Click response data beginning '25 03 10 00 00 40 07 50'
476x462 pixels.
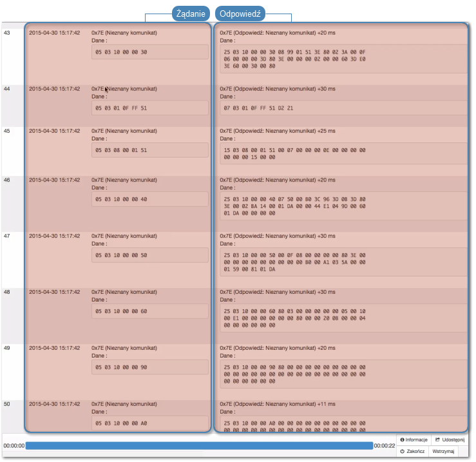tap(343, 206)
